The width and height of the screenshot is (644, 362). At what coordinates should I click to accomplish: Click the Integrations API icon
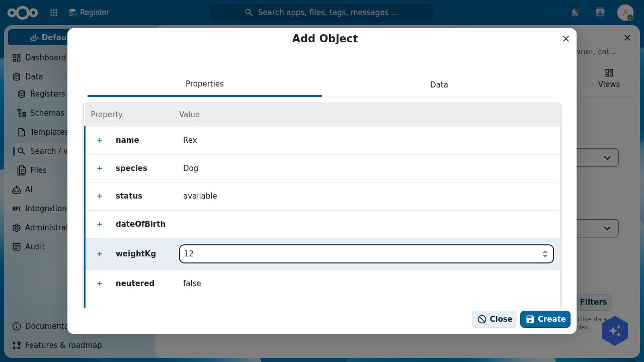tap(17, 209)
